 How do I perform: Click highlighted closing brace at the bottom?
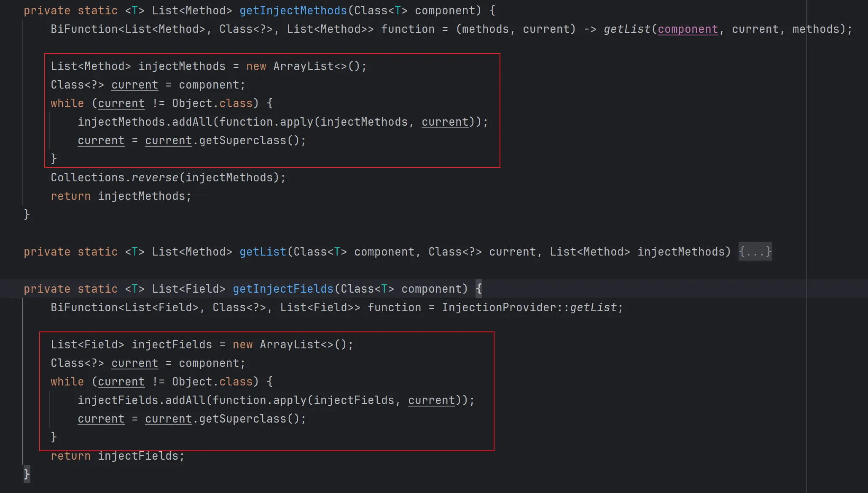click(27, 474)
